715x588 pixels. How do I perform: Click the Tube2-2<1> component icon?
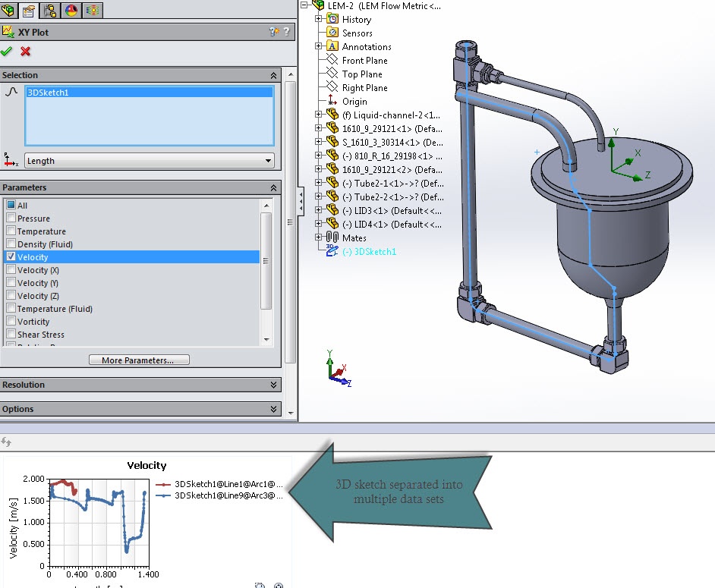(x=332, y=197)
